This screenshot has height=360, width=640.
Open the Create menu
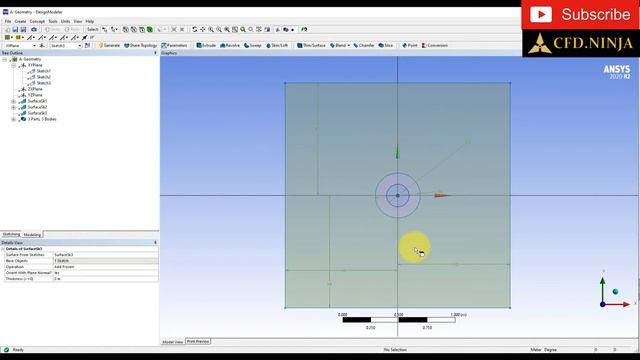click(x=20, y=21)
